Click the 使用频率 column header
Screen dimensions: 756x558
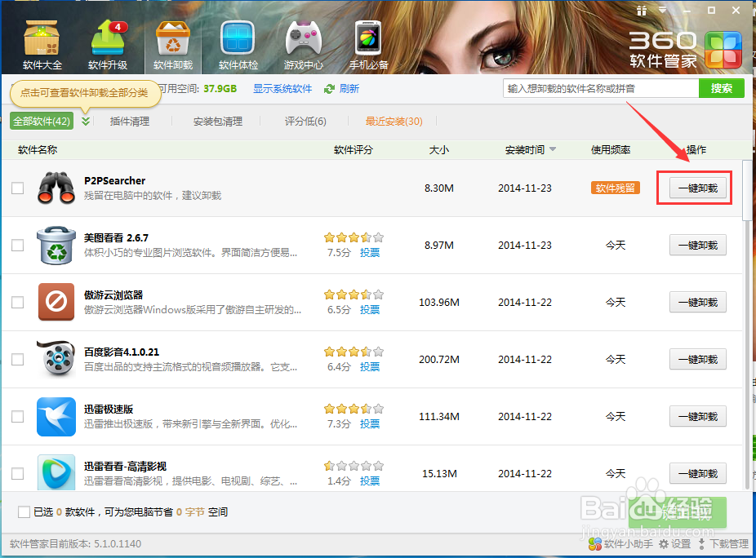pos(611,150)
